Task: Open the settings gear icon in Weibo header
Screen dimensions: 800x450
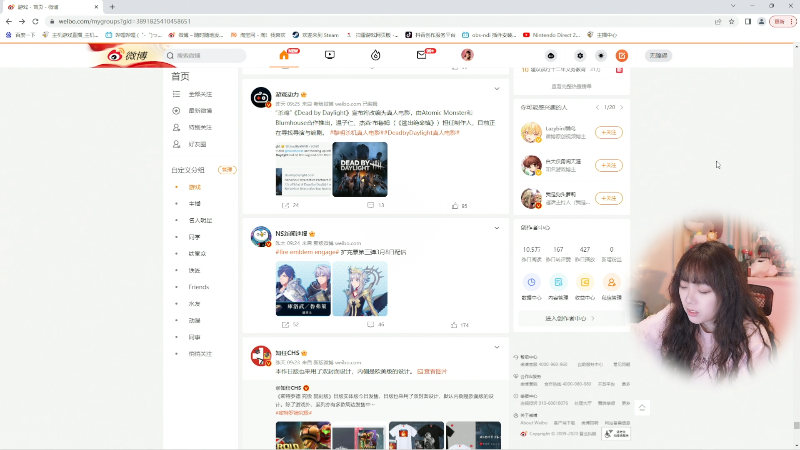Action: (x=580, y=56)
